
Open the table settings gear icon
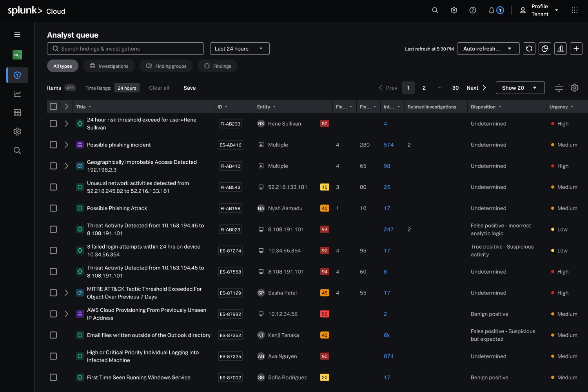574,88
